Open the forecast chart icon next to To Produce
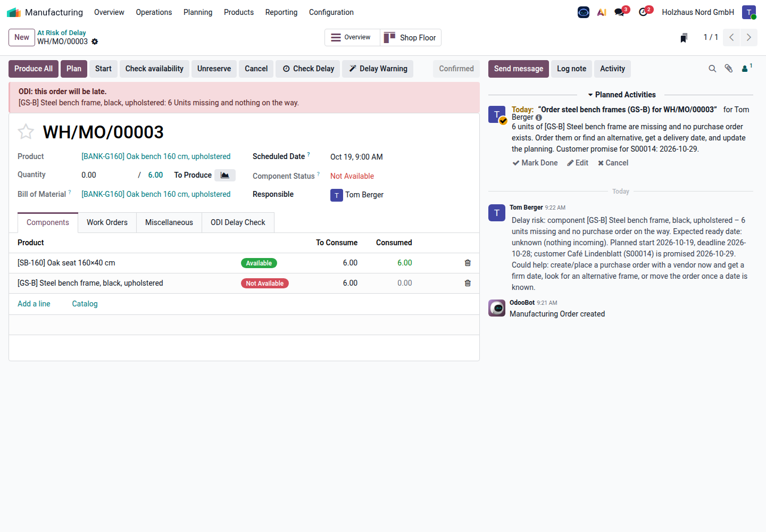 225,175
